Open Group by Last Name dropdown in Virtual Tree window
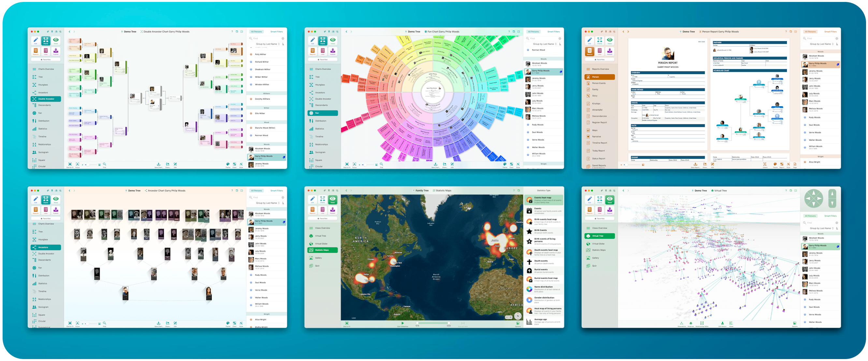The image size is (868, 361). [x=821, y=228]
